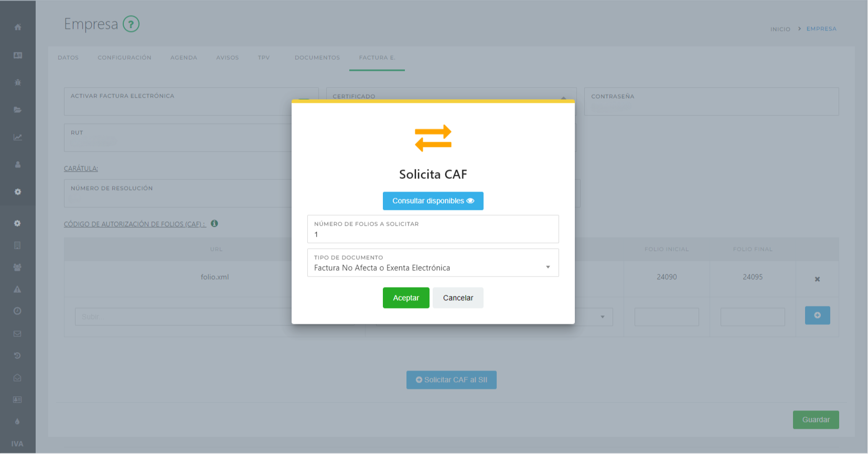Viewport: 868px width, 454px height.
Task: Open the home icon in the sidebar
Action: pyautogui.click(x=18, y=27)
